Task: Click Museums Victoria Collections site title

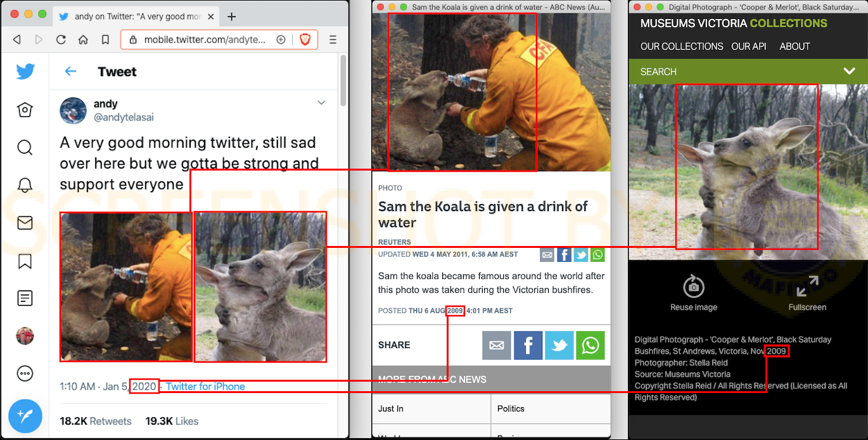Action: [734, 23]
